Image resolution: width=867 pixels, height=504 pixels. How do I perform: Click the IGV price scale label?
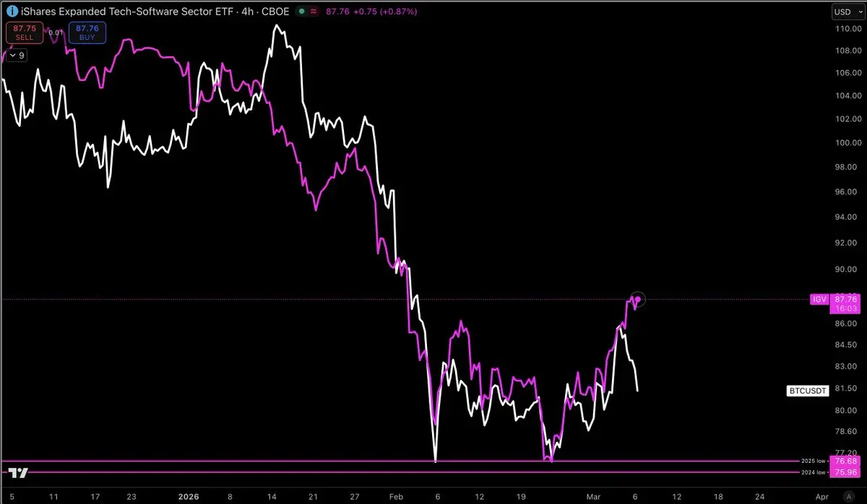coord(820,299)
